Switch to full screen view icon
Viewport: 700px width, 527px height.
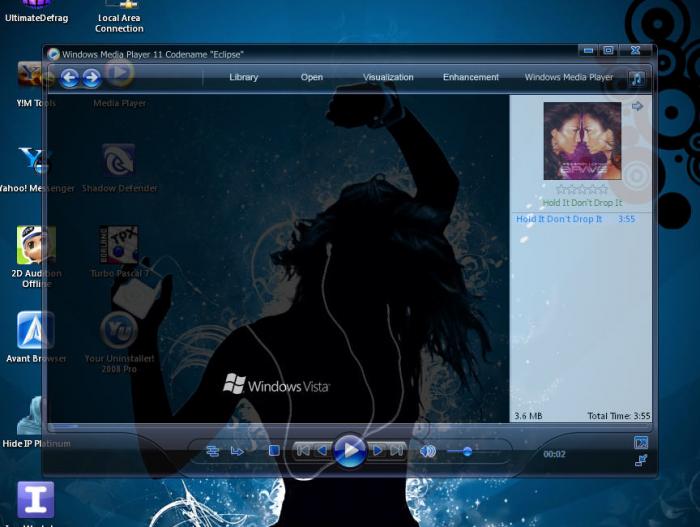pyautogui.click(x=641, y=443)
